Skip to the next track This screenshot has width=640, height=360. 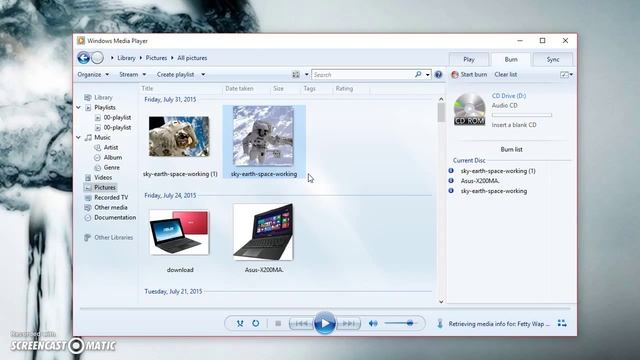click(349, 324)
